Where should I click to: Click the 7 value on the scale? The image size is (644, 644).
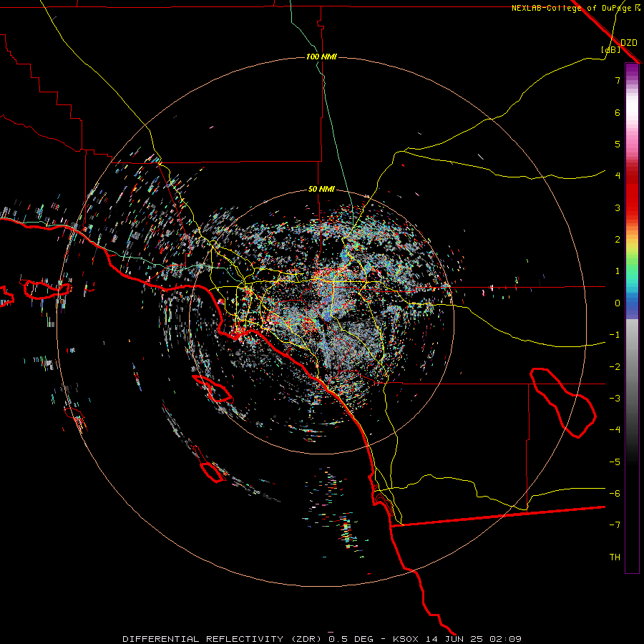[618, 80]
